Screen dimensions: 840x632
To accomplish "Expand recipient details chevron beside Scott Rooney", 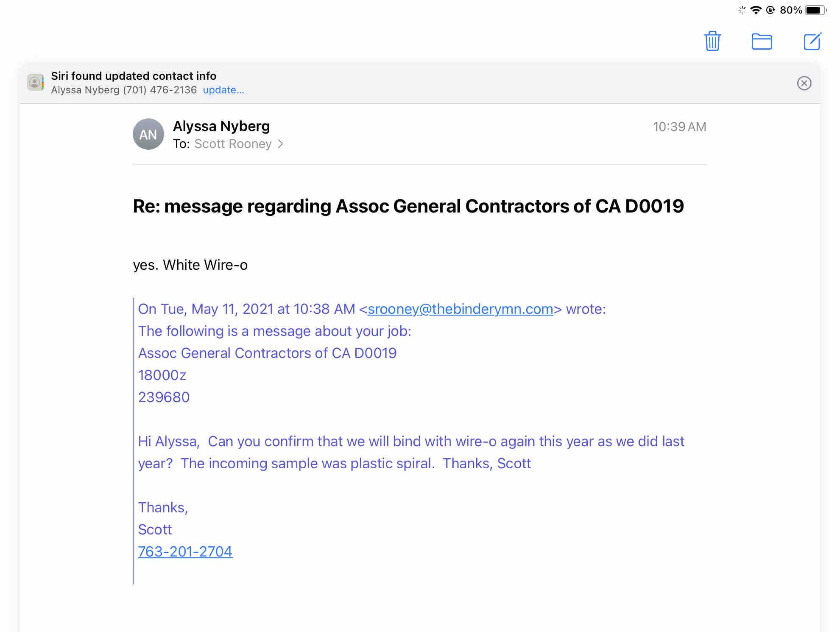I will tap(280, 144).
